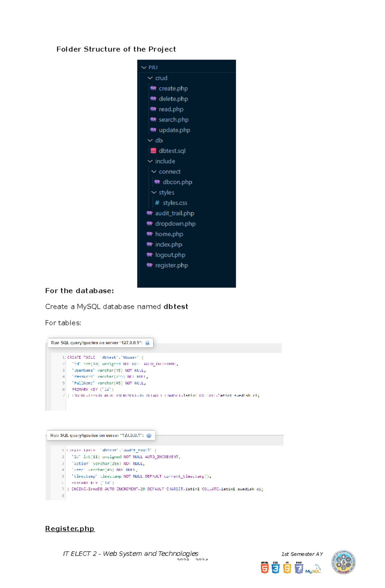This screenshot has height=588, width=385.
Task: Click inside the audit_trail CREATE TABLE query editor
Action: [175, 473]
